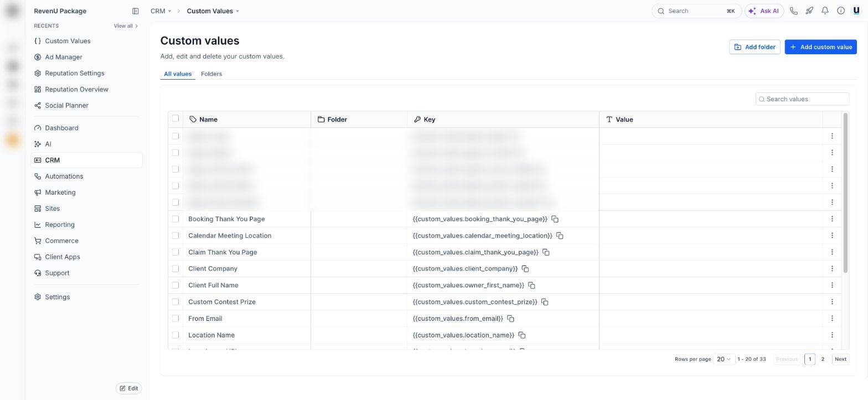Open Client Apps in the sidebar

pos(63,257)
